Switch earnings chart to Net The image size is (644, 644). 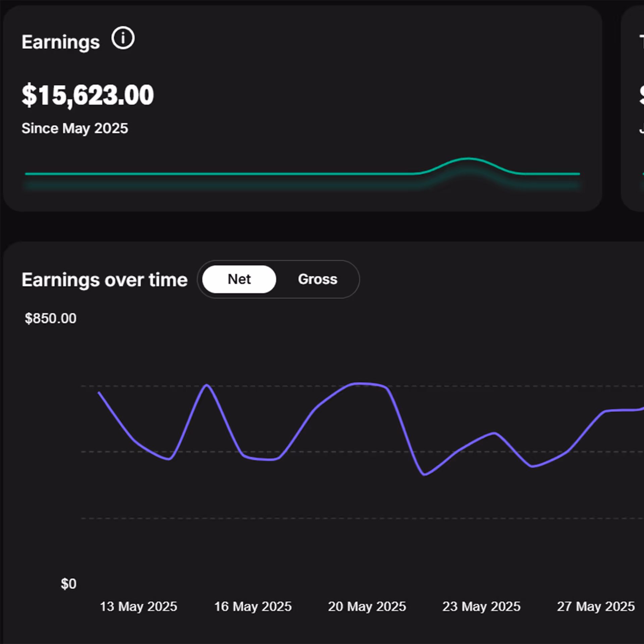pos(239,279)
